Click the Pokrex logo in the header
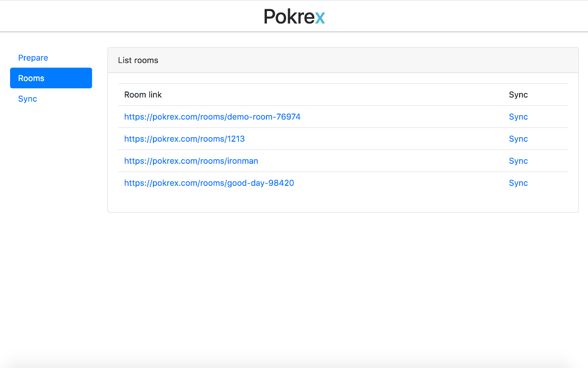Viewport: 588px width, 368px height. (x=294, y=17)
